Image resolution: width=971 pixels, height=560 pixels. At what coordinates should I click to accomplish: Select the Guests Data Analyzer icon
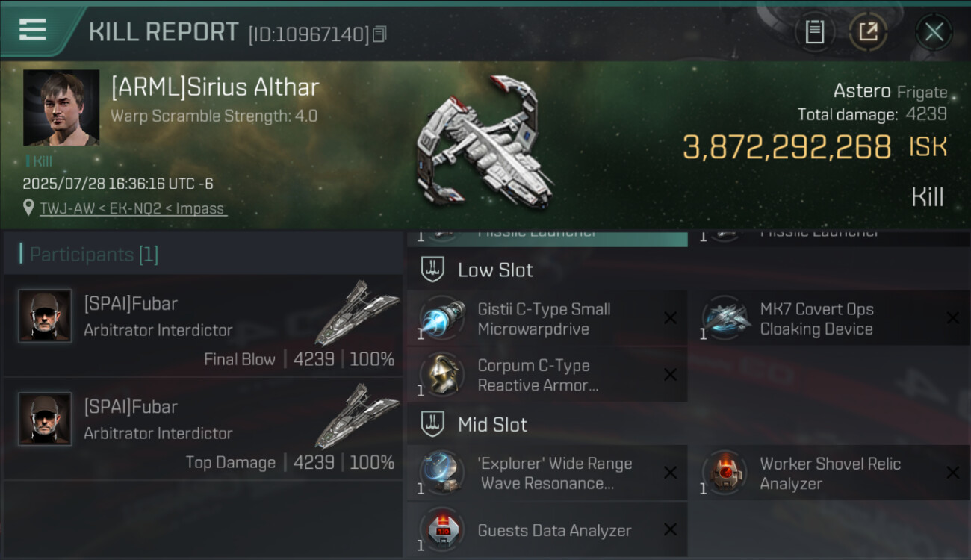[x=442, y=530]
